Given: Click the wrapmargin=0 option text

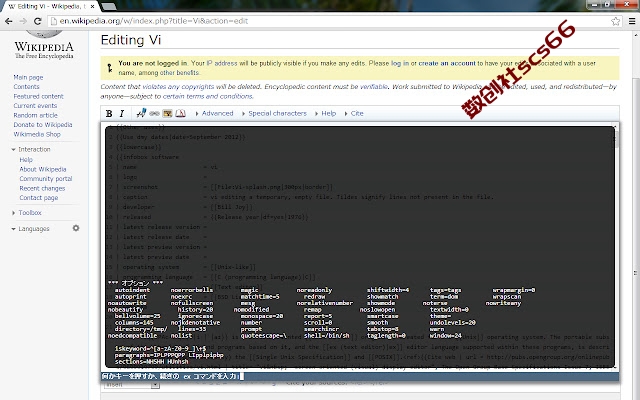Looking at the screenshot, I should pos(513,290).
